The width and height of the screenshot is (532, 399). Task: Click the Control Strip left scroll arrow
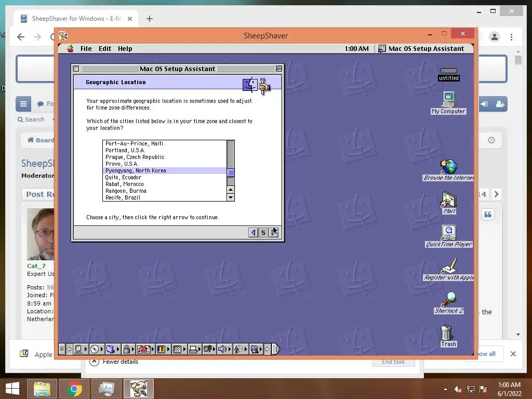coord(69,349)
